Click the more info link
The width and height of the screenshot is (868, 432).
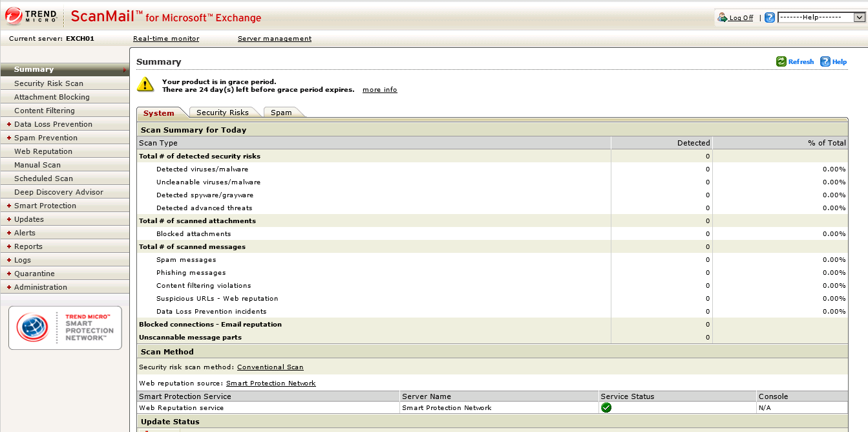(x=380, y=90)
